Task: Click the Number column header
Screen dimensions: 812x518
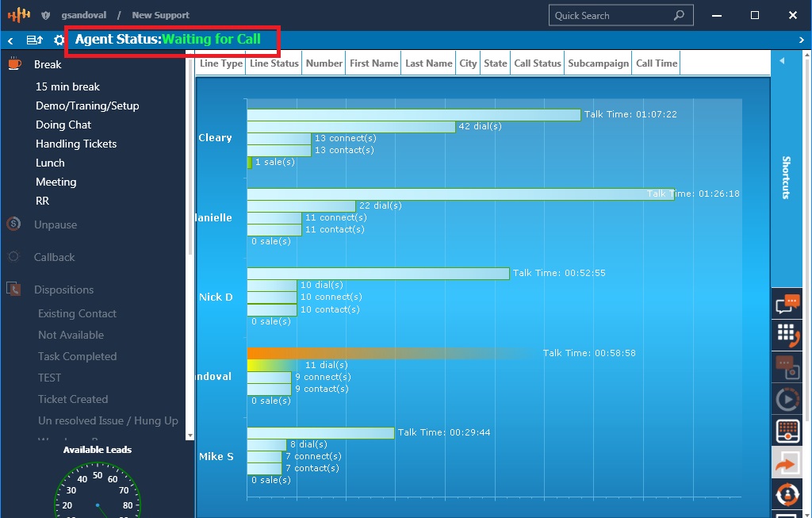Action: (324, 63)
